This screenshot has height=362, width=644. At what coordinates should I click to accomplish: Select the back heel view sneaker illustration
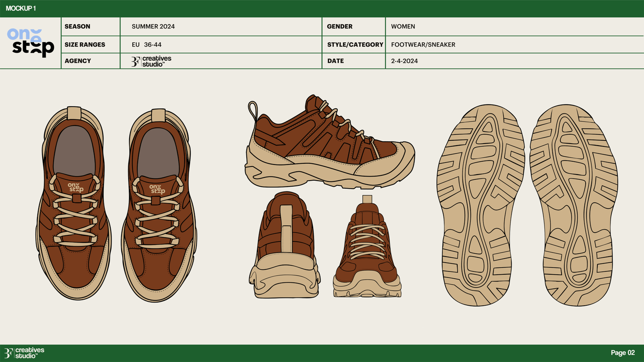pyautogui.click(x=285, y=245)
